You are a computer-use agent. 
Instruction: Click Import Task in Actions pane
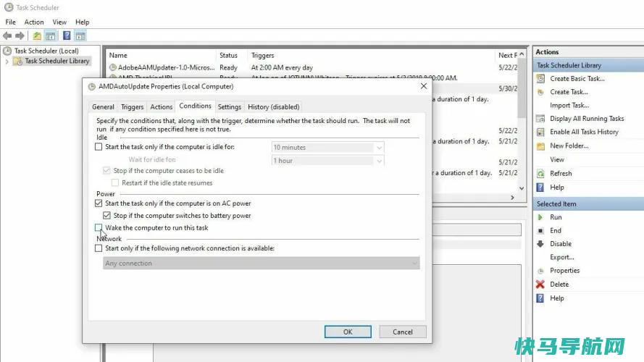[569, 106]
